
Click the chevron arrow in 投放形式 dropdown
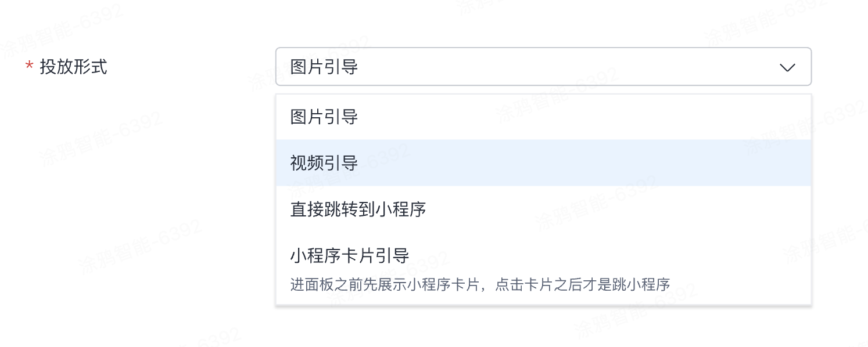pyautogui.click(x=787, y=67)
